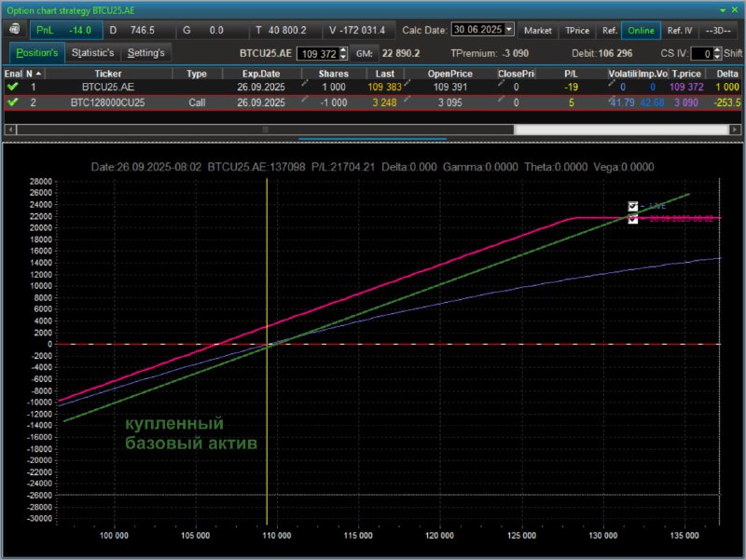This screenshot has height=560, width=746.
Task: Edit Volatility pencil icon in BTCU25.AE row
Action: 612,83
